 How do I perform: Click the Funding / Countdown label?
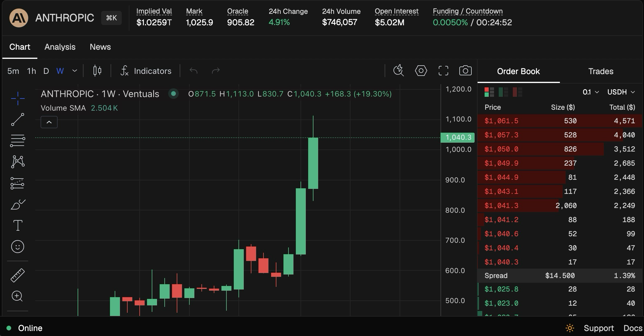tap(468, 11)
